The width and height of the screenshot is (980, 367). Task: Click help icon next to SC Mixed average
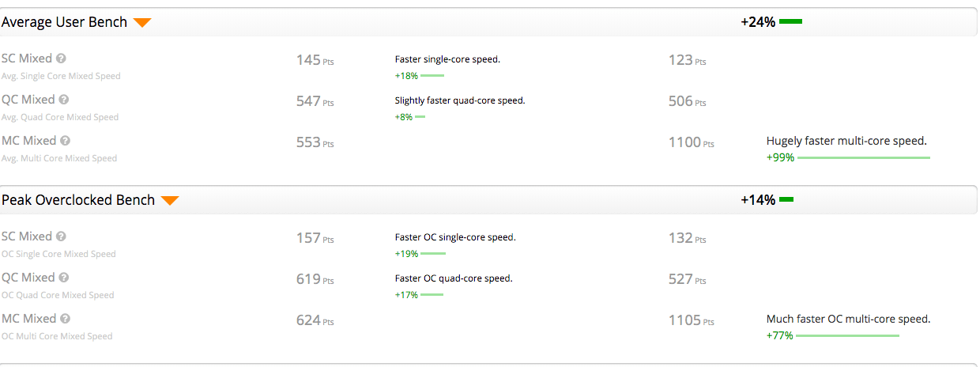point(61,59)
